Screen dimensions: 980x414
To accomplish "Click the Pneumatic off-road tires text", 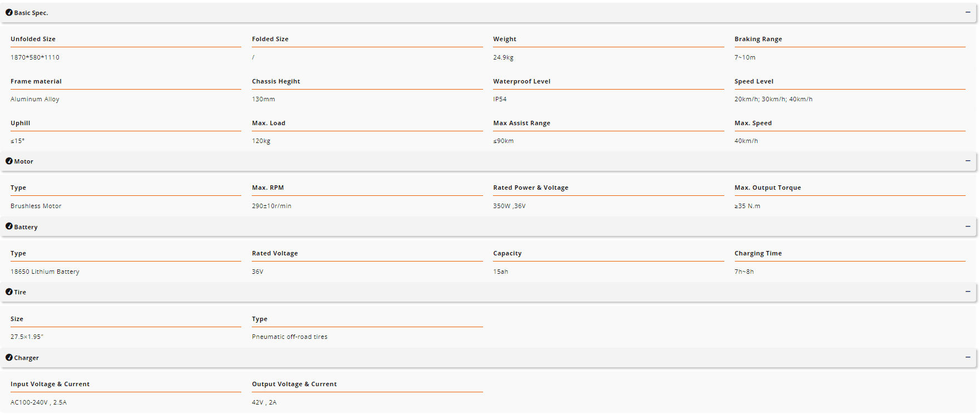I will (x=290, y=337).
